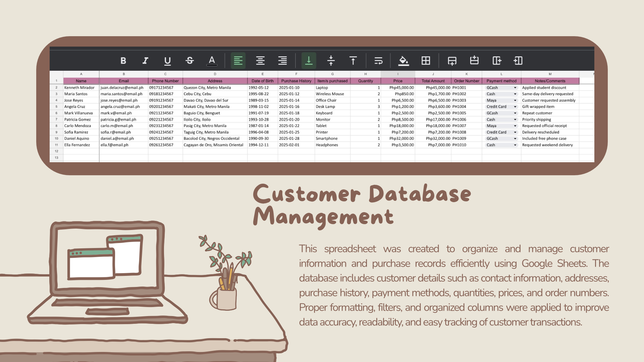
Task: Select column I header
Action: pos(398,74)
